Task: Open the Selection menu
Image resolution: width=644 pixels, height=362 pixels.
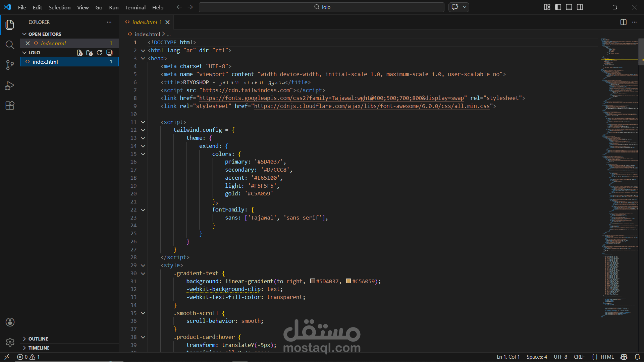Action: [59, 7]
